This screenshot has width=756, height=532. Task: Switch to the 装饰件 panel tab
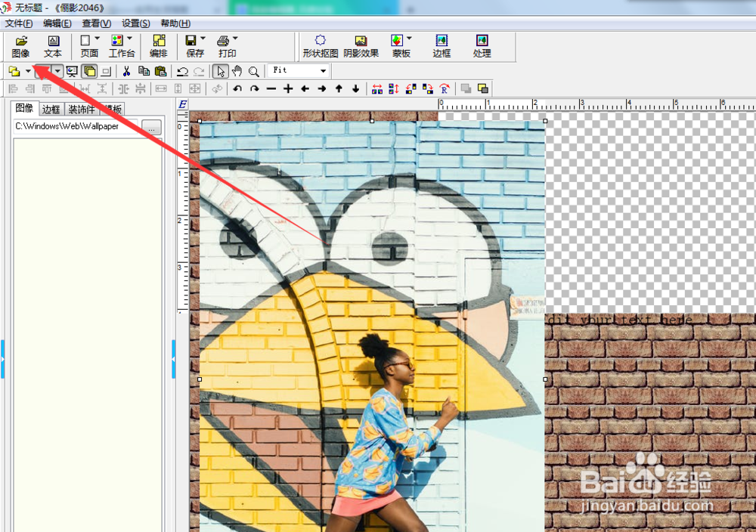tap(82, 110)
